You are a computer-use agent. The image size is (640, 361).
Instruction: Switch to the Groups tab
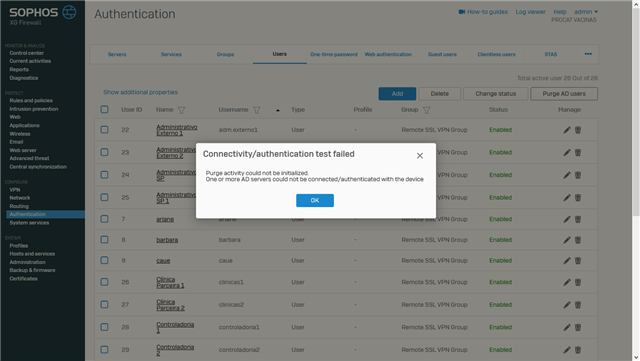(225, 54)
